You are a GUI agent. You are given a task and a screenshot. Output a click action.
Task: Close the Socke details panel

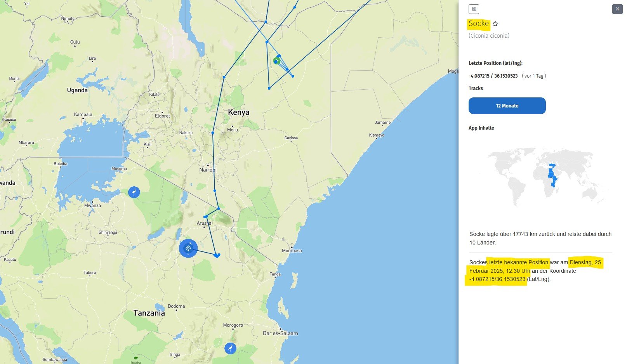(x=617, y=9)
